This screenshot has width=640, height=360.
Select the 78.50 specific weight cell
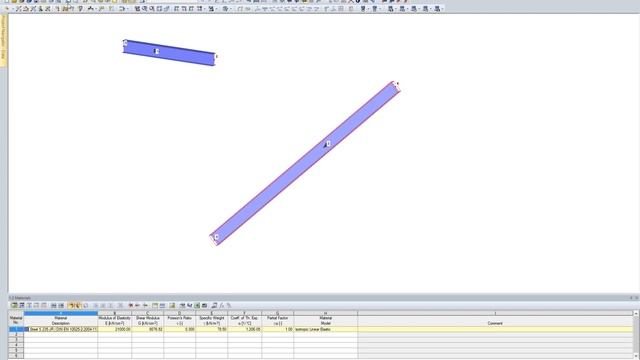click(211, 329)
